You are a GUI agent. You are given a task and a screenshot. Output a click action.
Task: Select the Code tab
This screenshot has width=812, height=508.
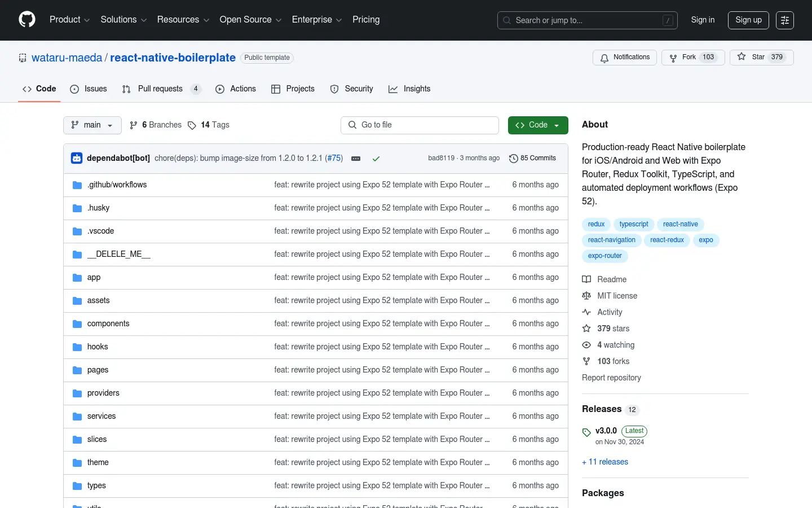(x=39, y=89)
